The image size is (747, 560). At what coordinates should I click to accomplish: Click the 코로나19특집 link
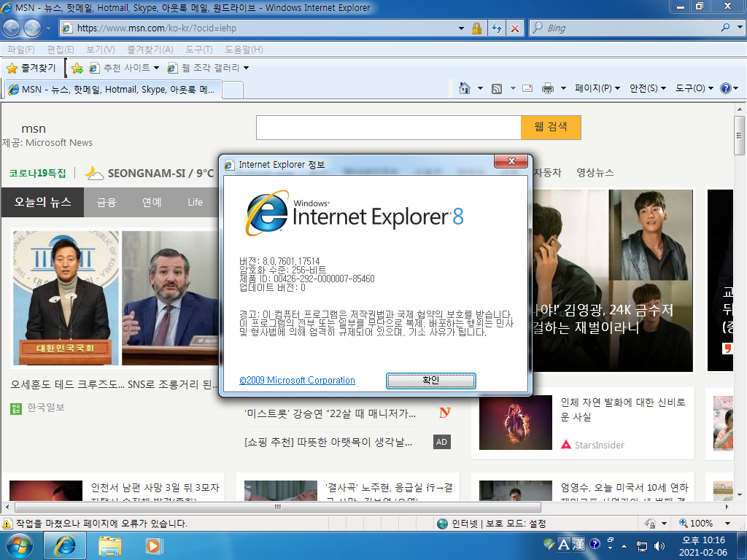click(38, 174)
